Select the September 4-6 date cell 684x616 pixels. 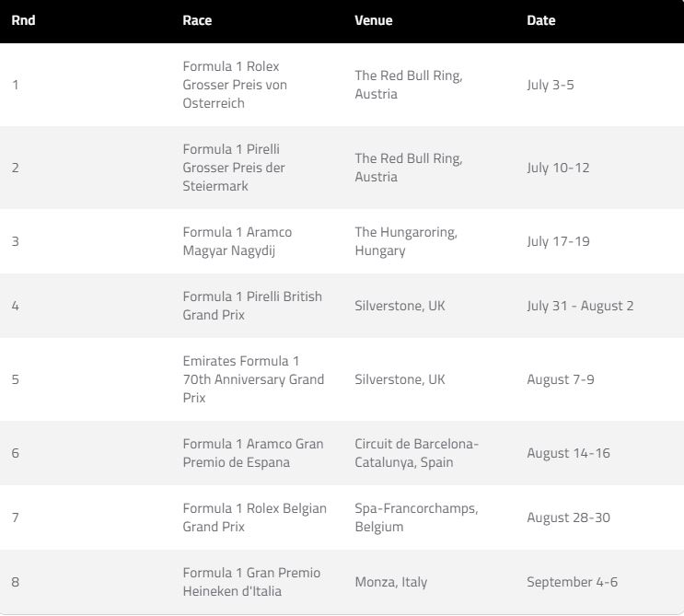point(572,582)
